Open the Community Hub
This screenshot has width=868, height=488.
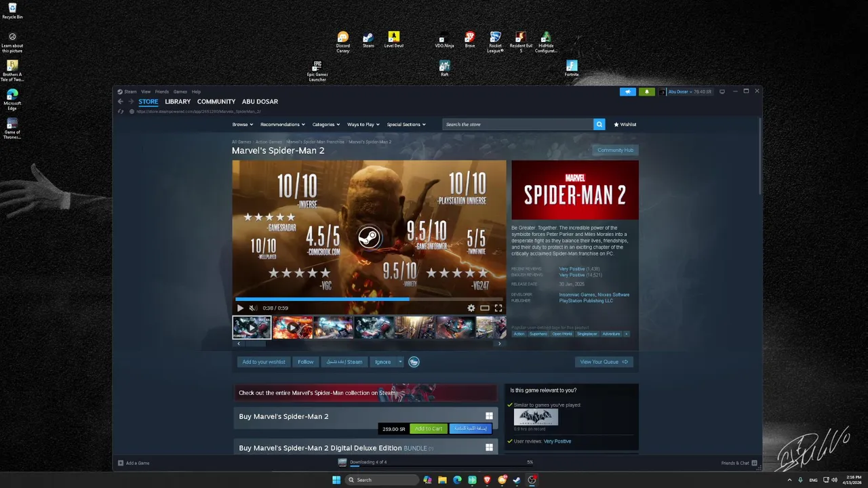coord(616,150)
